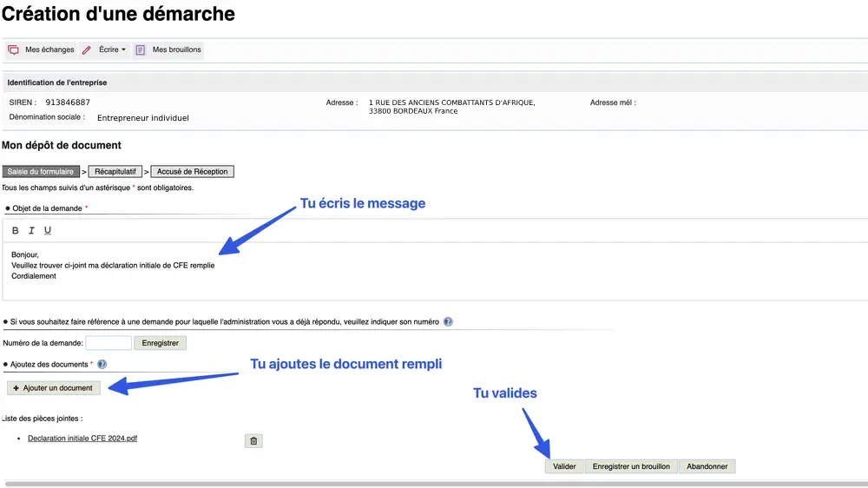Viewport: 868px width, 488px height.
Task: Click the SIREN number 913846887
Action: click(x=68, y=102)
